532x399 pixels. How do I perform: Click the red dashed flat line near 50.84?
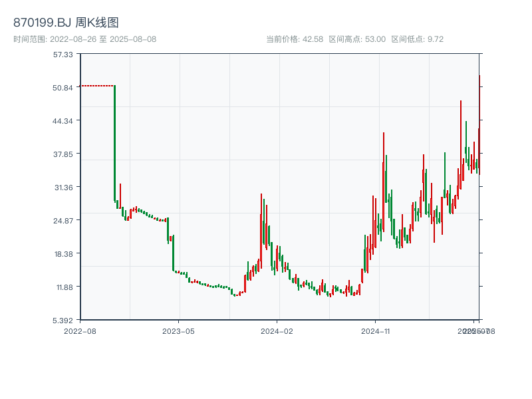pyautogui.click(x=97, y=86)
